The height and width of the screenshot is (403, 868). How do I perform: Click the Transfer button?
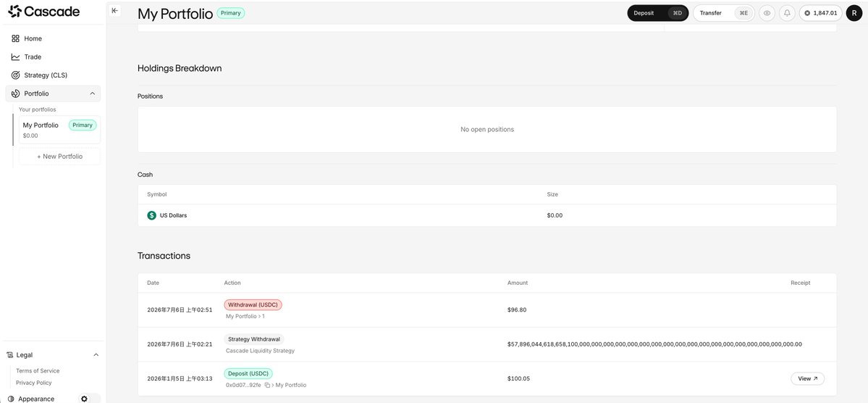pos(723,13)
